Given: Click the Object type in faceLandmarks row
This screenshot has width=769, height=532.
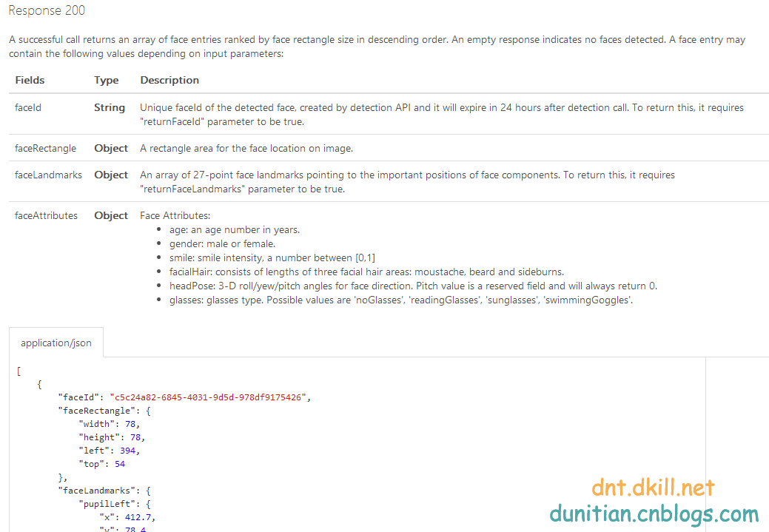Looking at the screenshot, I should (111, 175).
